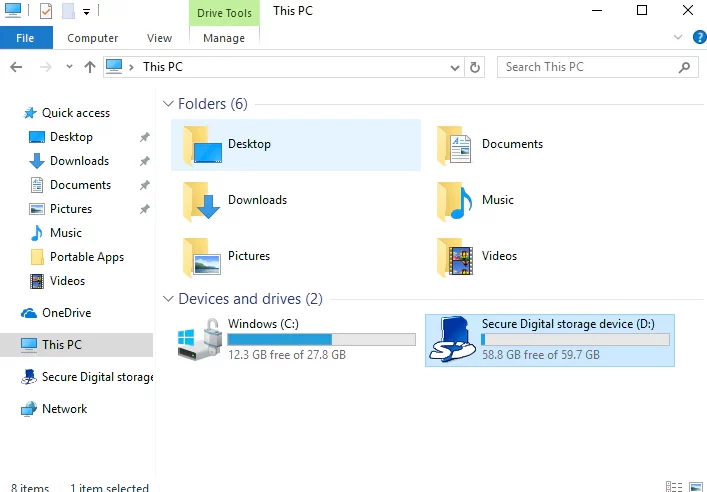
Task: Refresh the This PC view
Action: (474, 68)
